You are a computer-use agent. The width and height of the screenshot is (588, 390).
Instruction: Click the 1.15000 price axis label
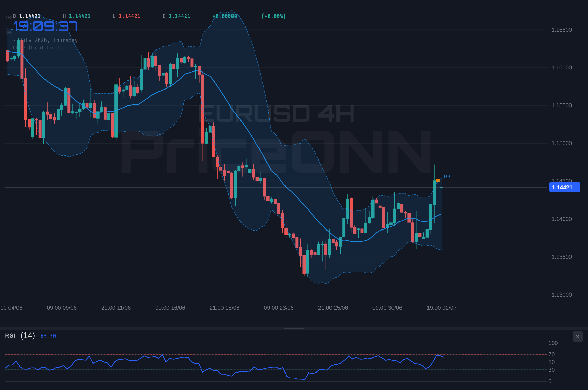[x=562, y=143]
